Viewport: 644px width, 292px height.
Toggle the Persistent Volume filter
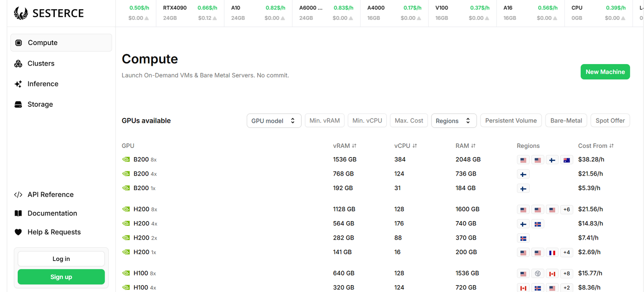point(511,121)
